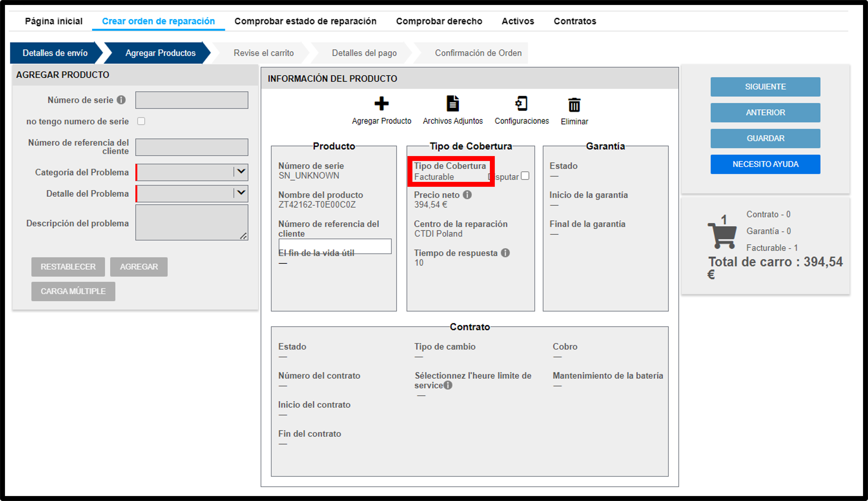The width and height of the screenshot is (868, 501).
Task: Click the Agregar Producto plus icon
Action: pos(381,103)
